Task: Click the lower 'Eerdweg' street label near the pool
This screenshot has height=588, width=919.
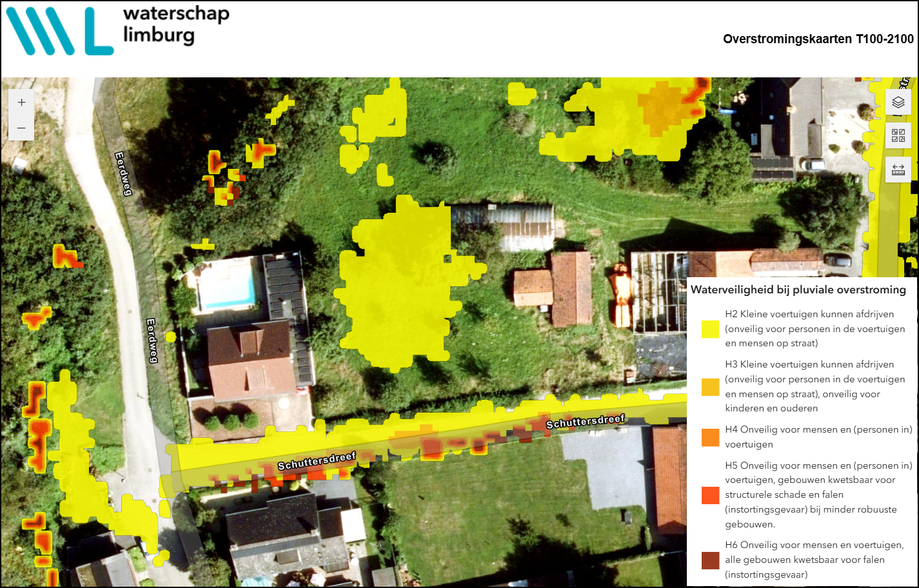Action: 152,340
